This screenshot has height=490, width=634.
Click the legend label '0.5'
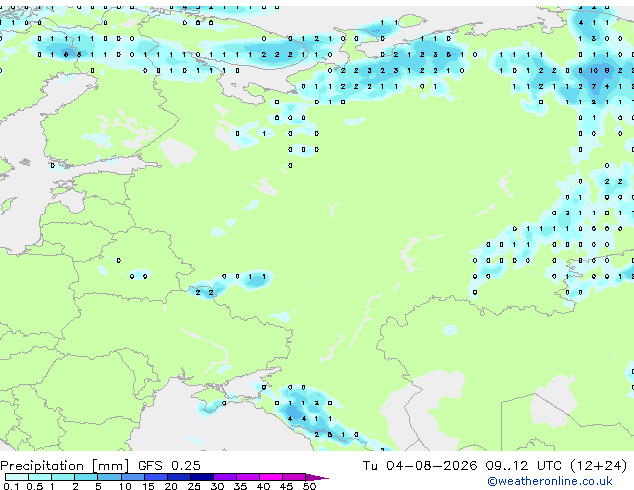pos(34,486)
